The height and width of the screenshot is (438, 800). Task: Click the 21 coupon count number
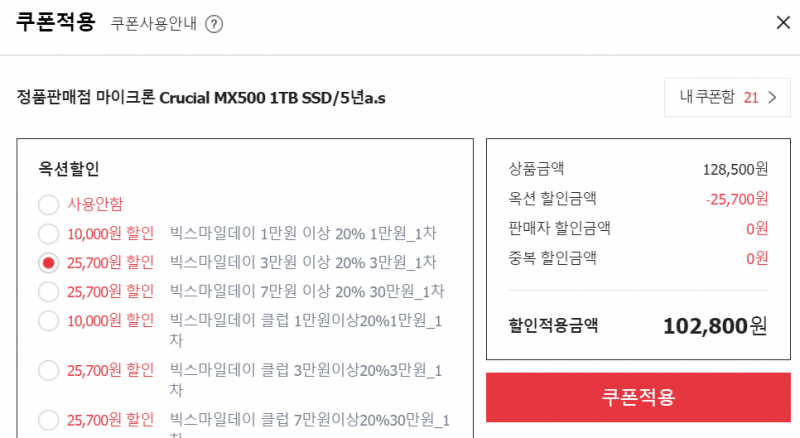(751, 98)
